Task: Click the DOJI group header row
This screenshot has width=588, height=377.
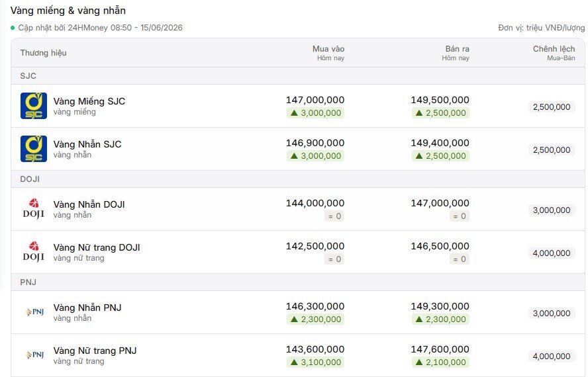Action: [x=298, y=179]
